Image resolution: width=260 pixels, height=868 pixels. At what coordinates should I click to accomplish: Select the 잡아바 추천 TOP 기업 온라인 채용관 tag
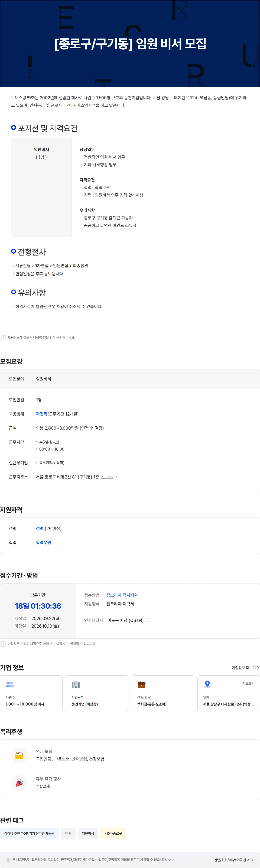click(29, 833)
